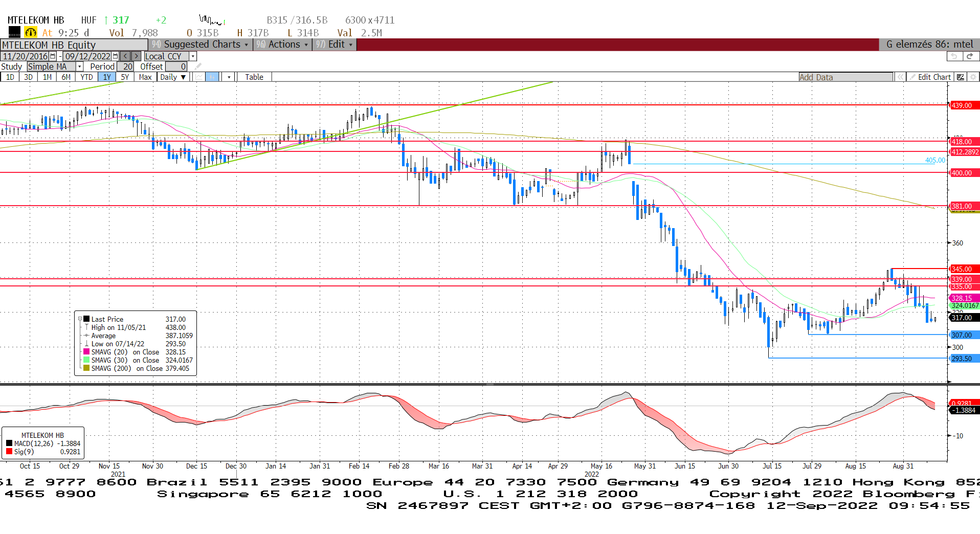Open the chart type dropdown arrow
980x534 pixels.
[229, 77]
